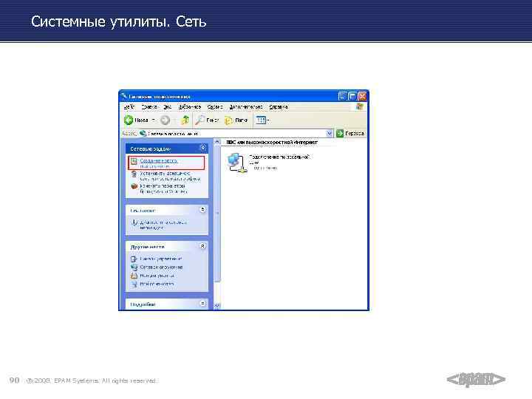Click the network troubleshooter link
Viewport: 532px width, 399px height.
tap(163, 225)
